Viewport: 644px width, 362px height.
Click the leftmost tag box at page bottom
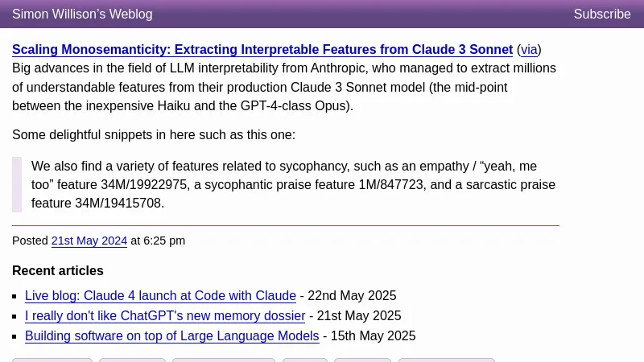point(52,360)
